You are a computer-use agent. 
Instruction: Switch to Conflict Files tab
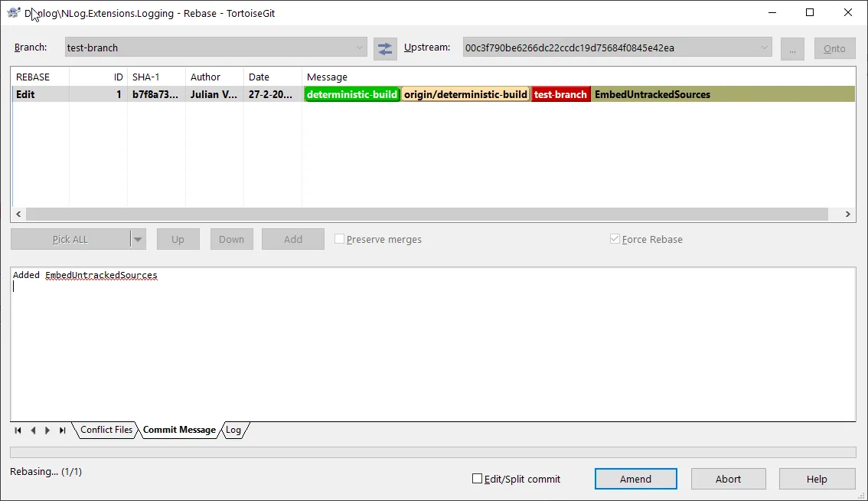pyautogui.click(x=106, y=430)
